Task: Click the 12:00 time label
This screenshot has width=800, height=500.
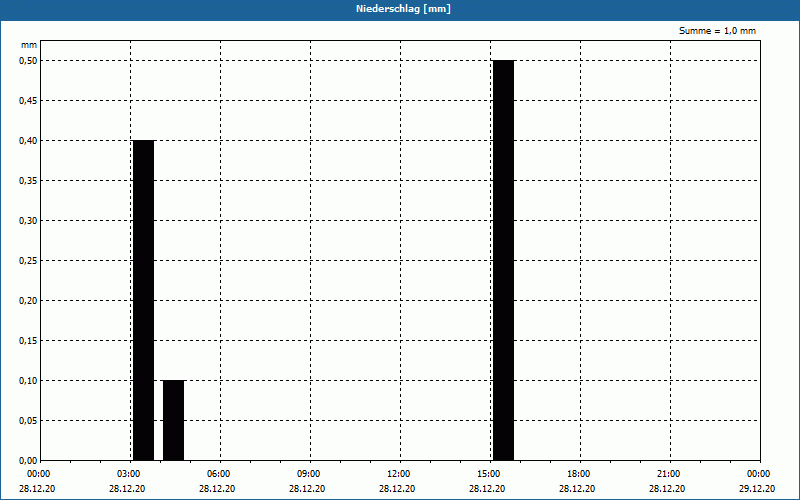Action: 397,474
